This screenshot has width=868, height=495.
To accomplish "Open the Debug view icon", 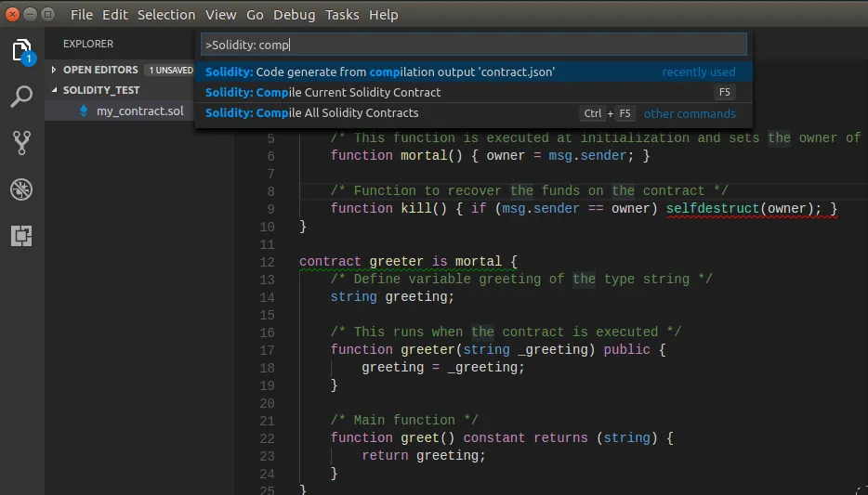I will pos(21,189).
